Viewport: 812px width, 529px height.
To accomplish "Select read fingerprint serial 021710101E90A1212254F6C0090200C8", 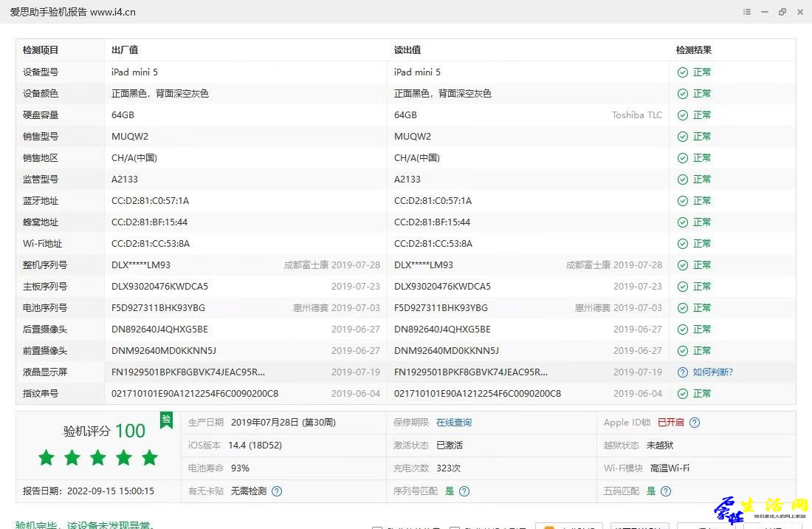I will [478, 393].
